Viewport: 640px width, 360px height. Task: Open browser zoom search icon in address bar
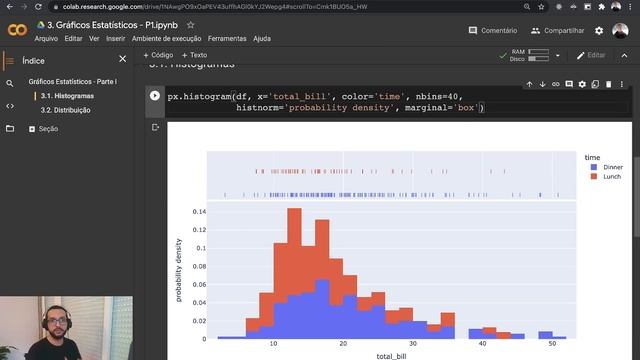pyautogui.click(x=527, y=7)
